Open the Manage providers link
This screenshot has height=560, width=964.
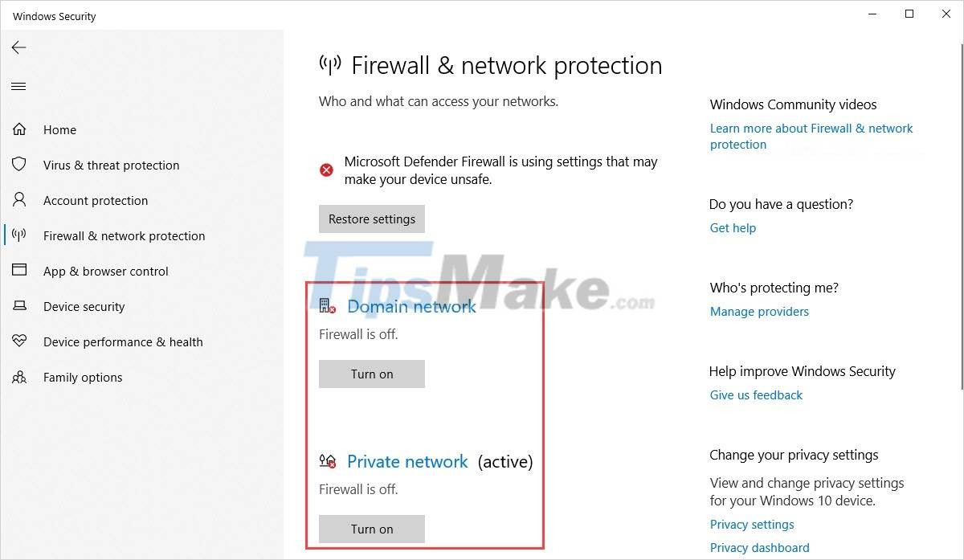click(x=758, y=311)
